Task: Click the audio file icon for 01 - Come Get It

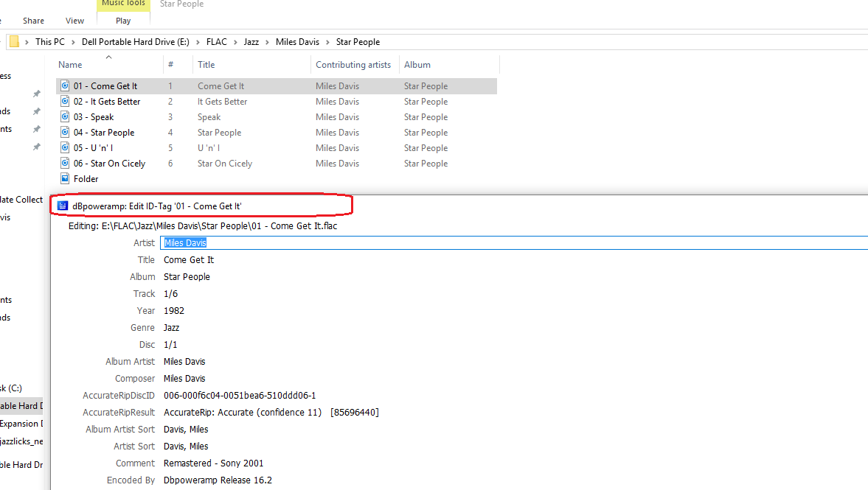Action: coord(65,86)
